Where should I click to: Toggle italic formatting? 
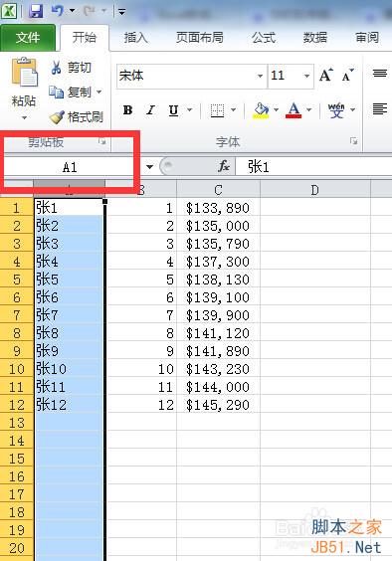pyautogui.click(x=150, y=109)
